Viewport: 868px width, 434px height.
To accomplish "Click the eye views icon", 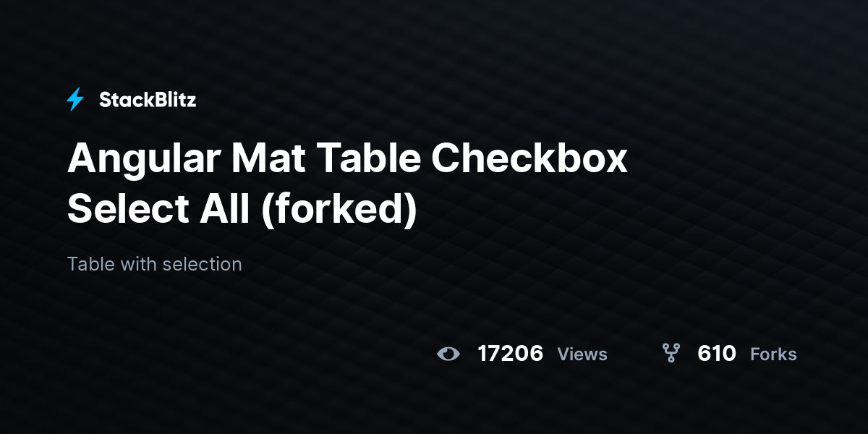I will pos(448,354).
